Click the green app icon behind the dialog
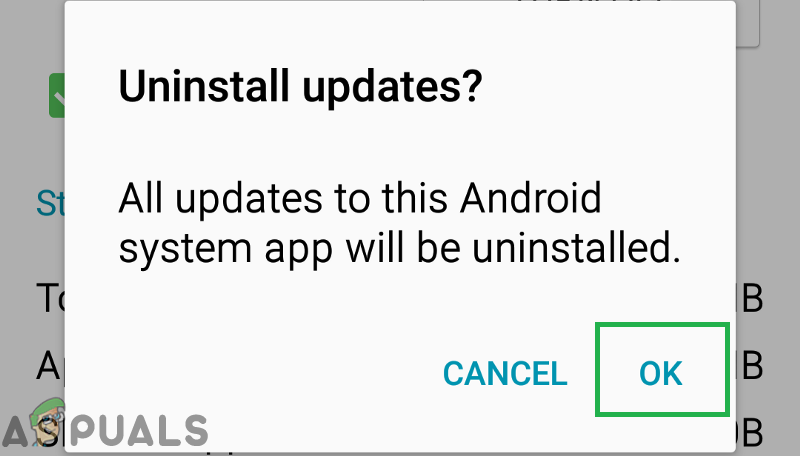The width and height of the screenshot is (800, 456). tap(57, 95)
